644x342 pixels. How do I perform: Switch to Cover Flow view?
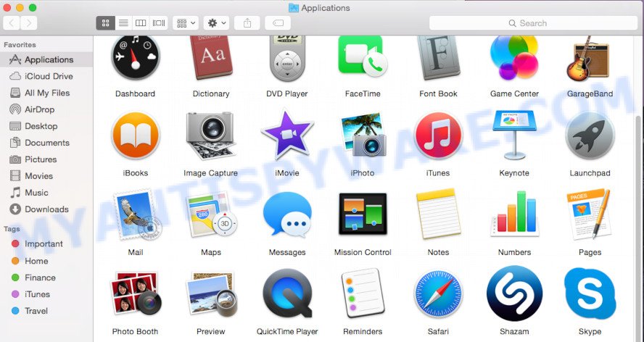[159, 23]
